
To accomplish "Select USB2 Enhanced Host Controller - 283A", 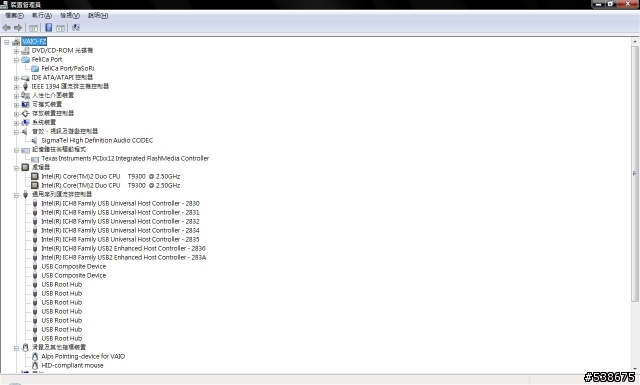I will tap(124, 257).
